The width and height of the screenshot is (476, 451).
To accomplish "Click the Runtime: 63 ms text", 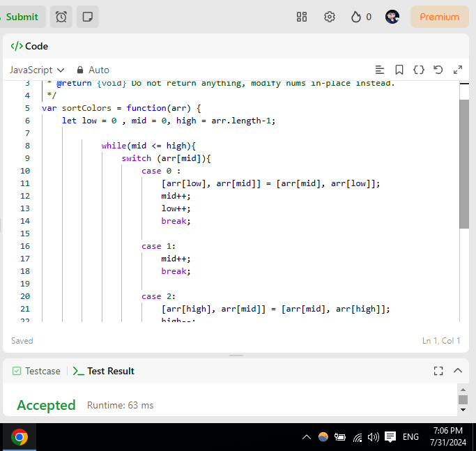I will pyautogui.click(x=120, y=405).
